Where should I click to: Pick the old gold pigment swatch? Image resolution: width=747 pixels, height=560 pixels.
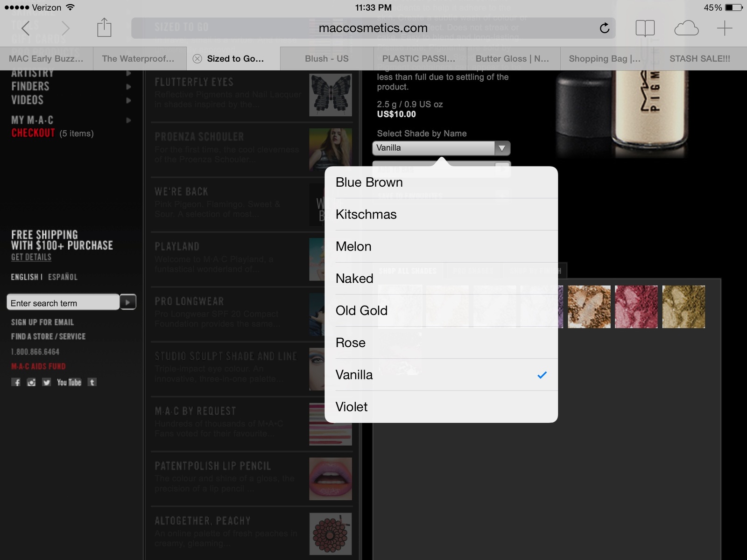(684, 307)
